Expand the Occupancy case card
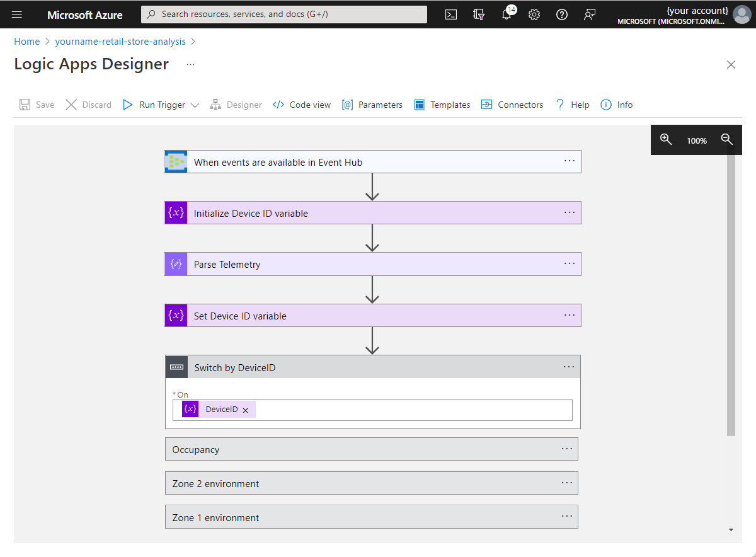The image size is (756, 557). [372, 449]
